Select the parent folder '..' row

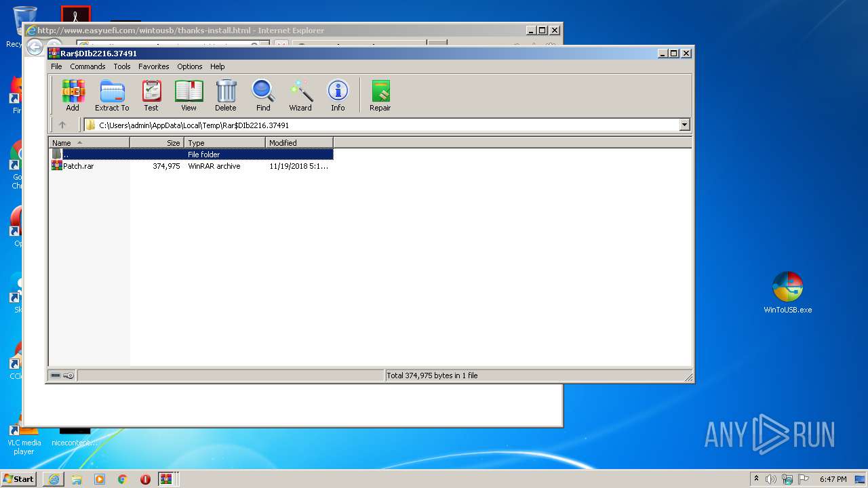click(x=191, y=154)
